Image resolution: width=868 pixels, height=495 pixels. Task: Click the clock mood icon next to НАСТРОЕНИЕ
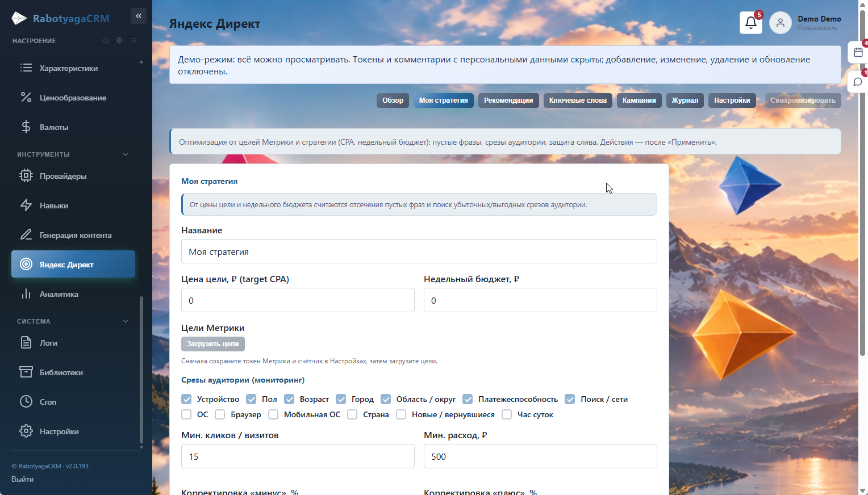(106, 41)
